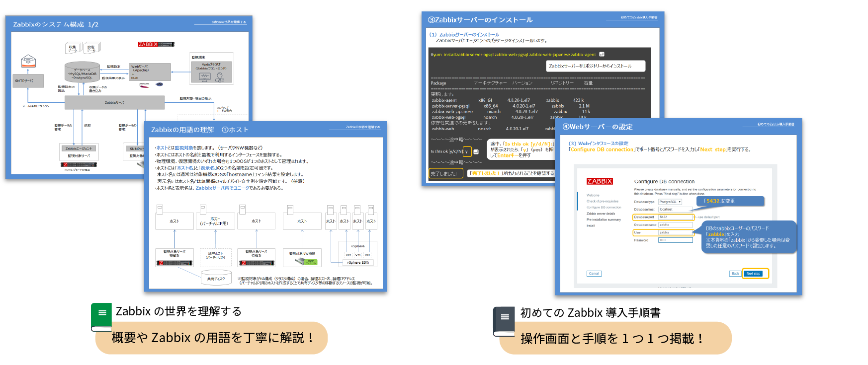The image size is (868, 365).
Task: Open the Zabbixの用語の理解 ①ホスト slide thumbnail
Action: click(x=265, y=206)
